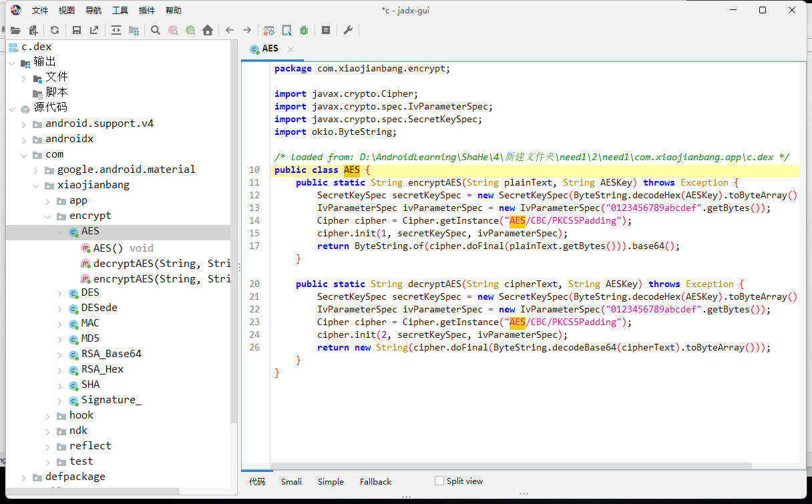Image resolution: width=812 pixels, height=504 pixels.
Task: Select decryptAES method in the tree
Action: (x=160, y=264)
